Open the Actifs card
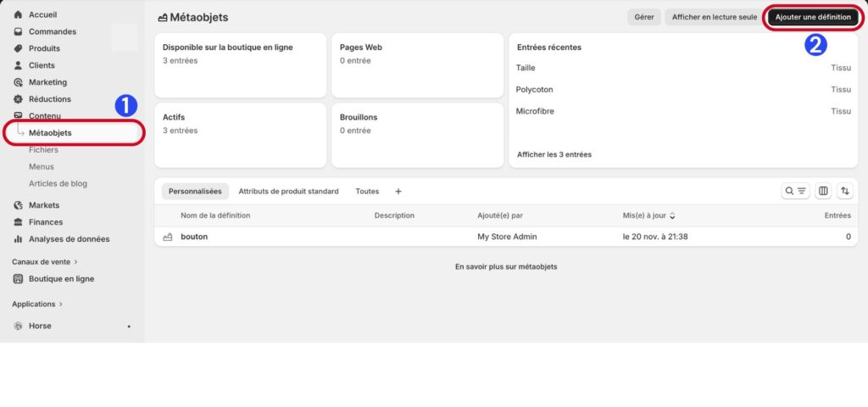Screen dimensions: 868x407 click(240, 135)
